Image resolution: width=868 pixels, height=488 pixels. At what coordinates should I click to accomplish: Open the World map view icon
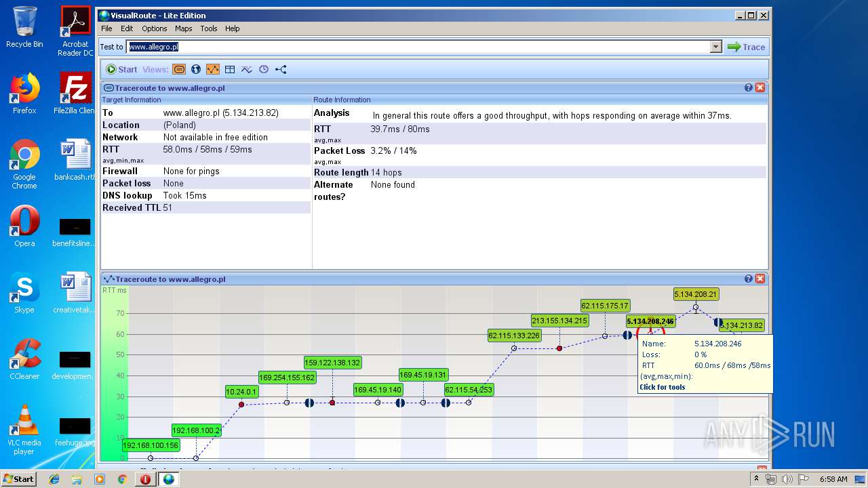coord(196,69)
